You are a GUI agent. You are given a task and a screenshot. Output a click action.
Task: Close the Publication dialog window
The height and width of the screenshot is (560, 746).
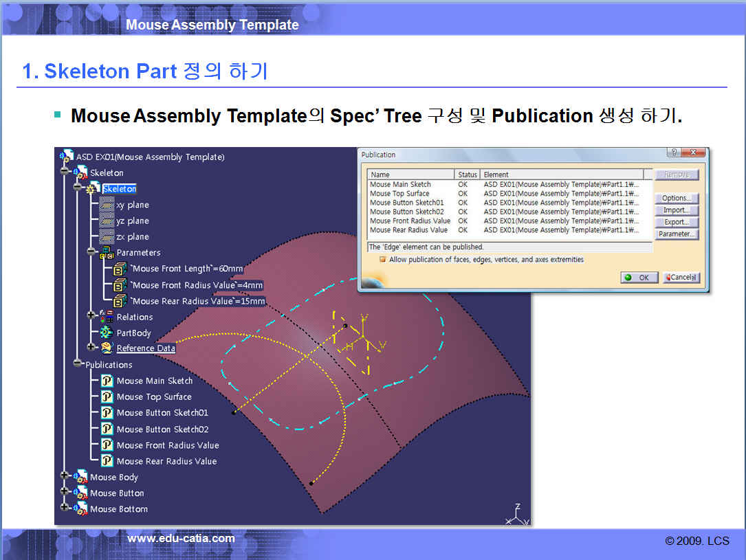(x=693, y=152)
